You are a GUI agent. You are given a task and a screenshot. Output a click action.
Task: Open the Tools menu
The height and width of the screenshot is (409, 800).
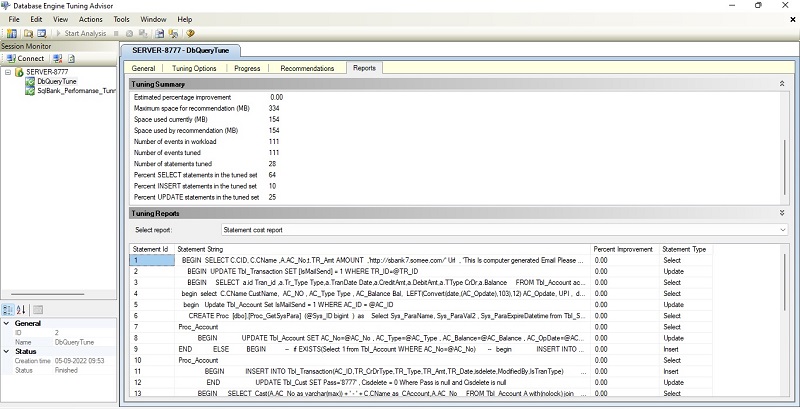click(121, 19)
